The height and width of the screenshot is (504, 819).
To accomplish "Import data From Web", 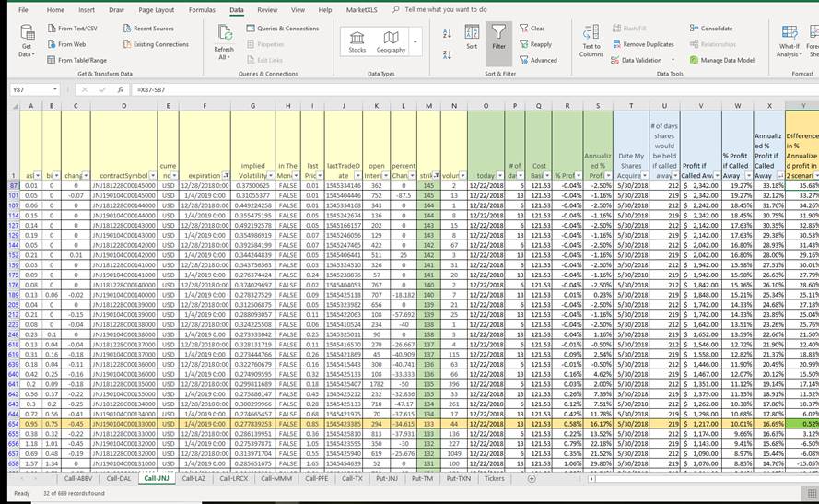I will click(x=66, y=44).
